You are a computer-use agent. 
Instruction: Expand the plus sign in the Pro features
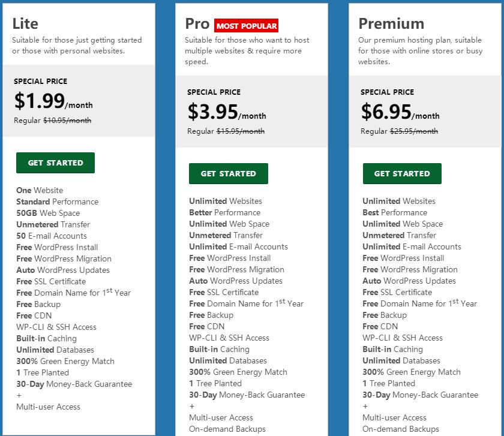[x=192, y=406]
